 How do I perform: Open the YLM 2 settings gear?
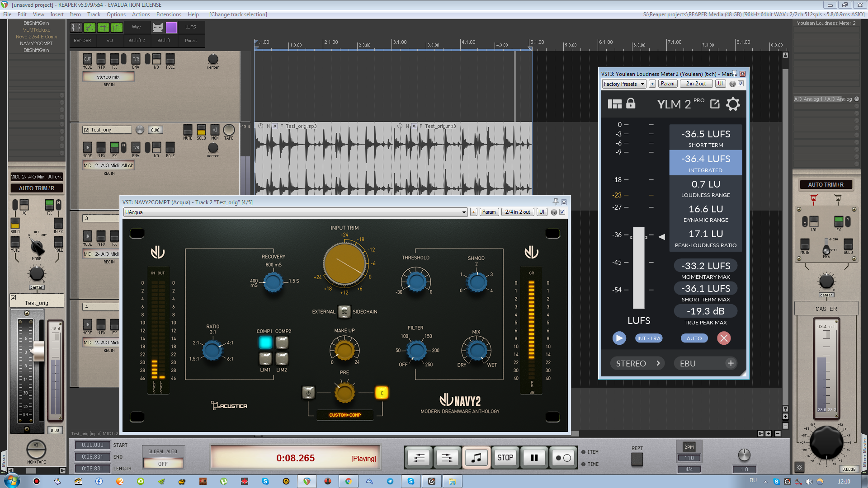733,104
